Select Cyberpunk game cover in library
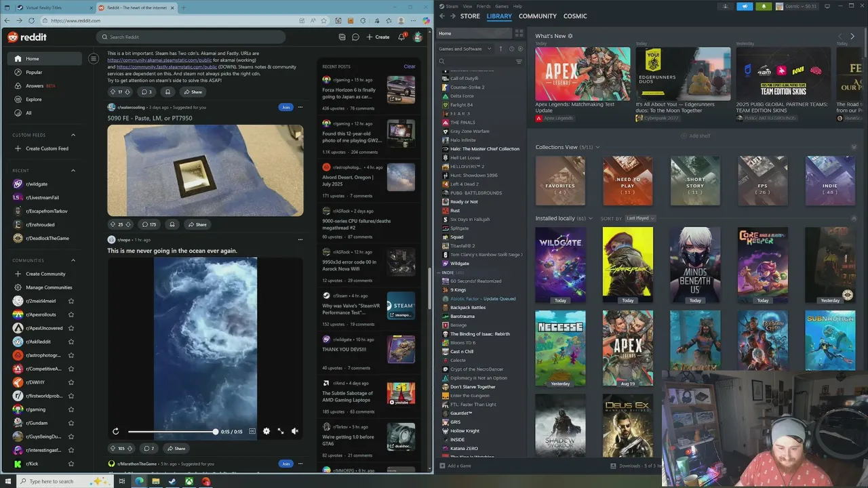 click(628, 265)
